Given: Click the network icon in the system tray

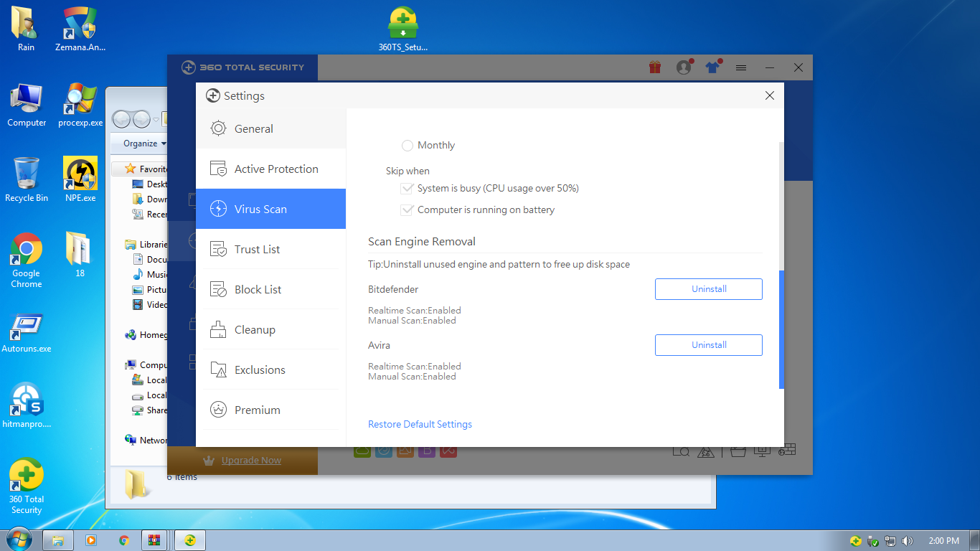Looking at the screenshot, I should click(x=890, y=541).
